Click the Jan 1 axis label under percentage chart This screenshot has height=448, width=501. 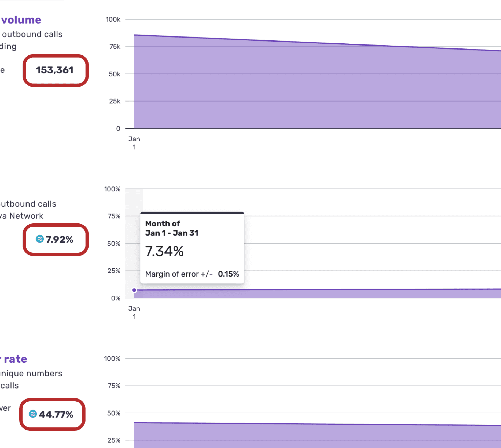click(134, 312)
